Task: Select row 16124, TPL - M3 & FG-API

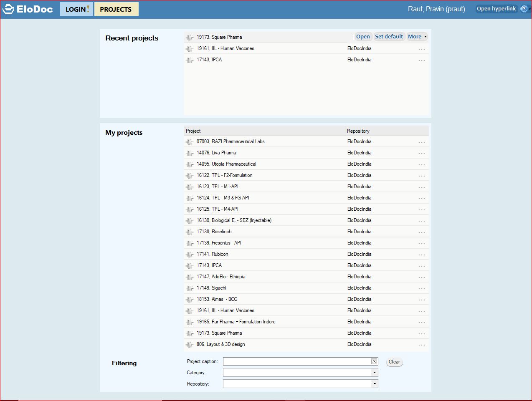Action: (306, 198)
